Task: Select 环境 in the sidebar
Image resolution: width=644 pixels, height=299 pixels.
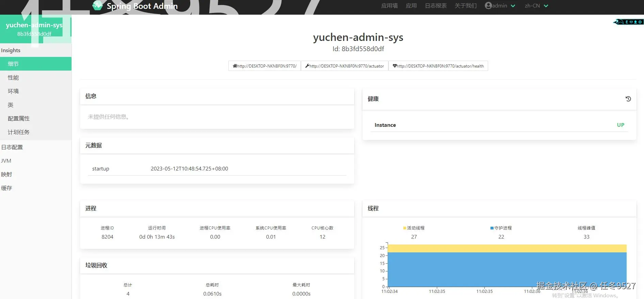Action: [x=36, y=91]
